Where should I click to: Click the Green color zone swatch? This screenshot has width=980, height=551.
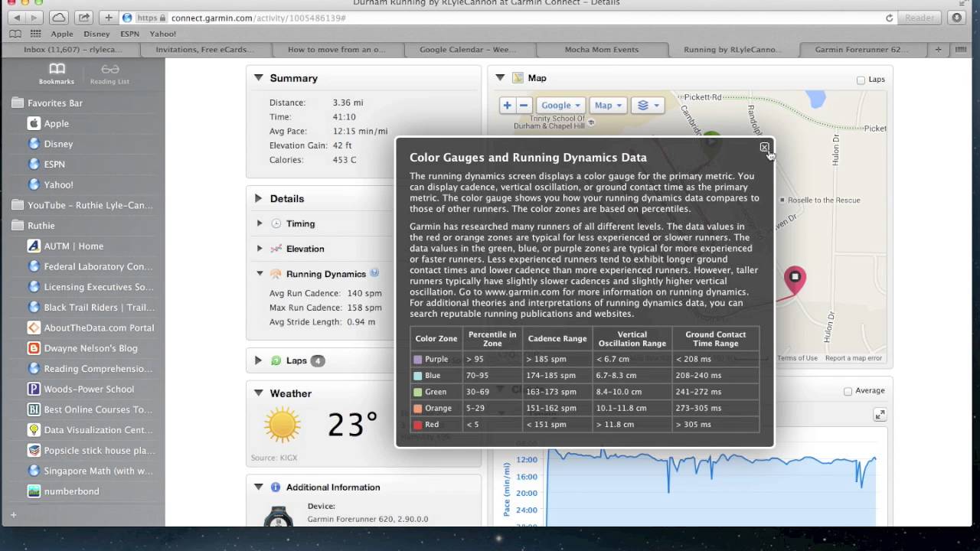click(x=417, y=392)
